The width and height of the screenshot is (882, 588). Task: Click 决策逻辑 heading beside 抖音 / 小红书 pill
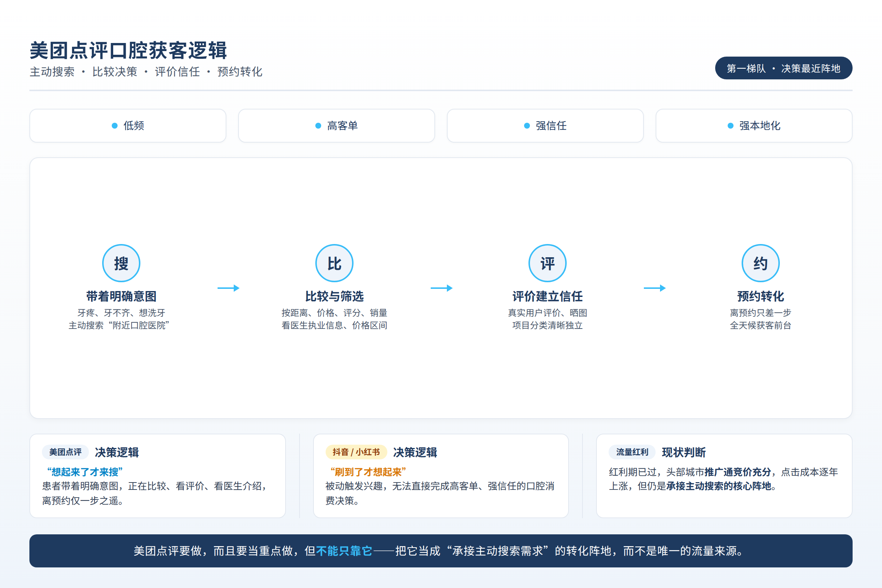coord(415,452)
